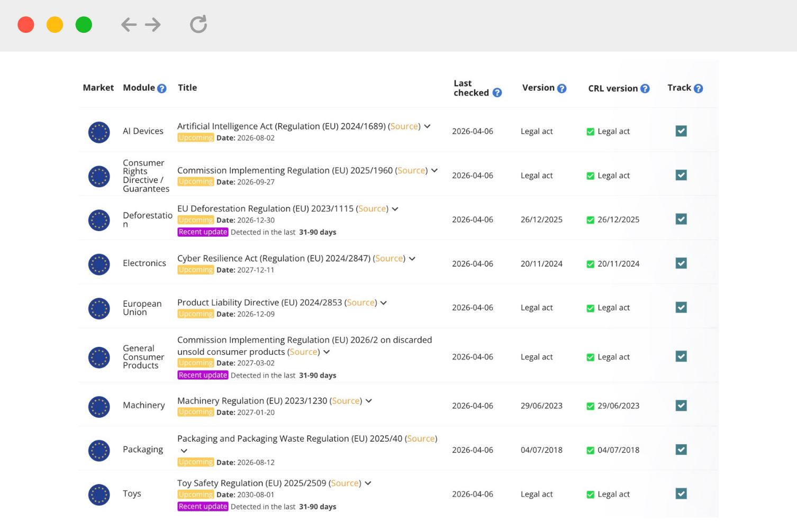Open the Toy Safety Regulation Source link
Viewport: 797px width, 532px height.
coord(345,483)
